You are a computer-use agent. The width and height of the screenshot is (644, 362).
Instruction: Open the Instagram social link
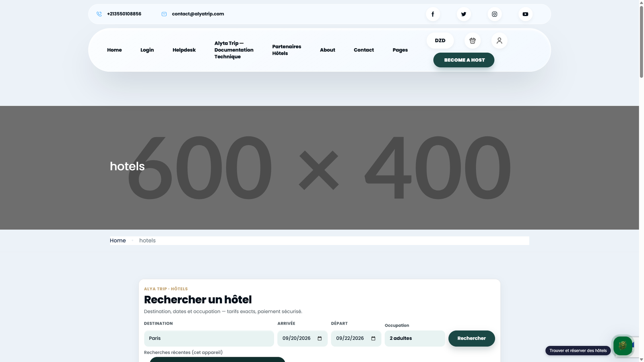pyautogui.click(x=495, y=14)
